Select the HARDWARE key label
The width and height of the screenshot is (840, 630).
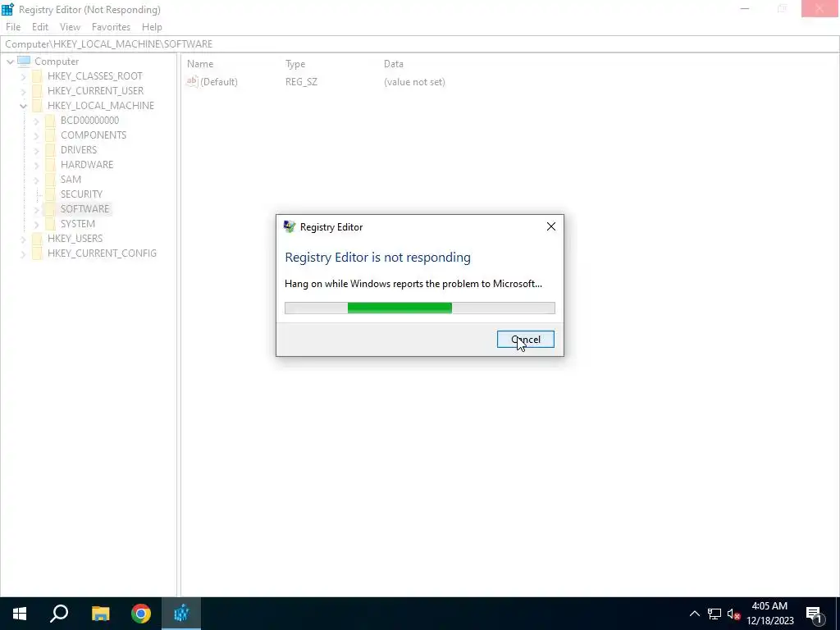[87, 164]
